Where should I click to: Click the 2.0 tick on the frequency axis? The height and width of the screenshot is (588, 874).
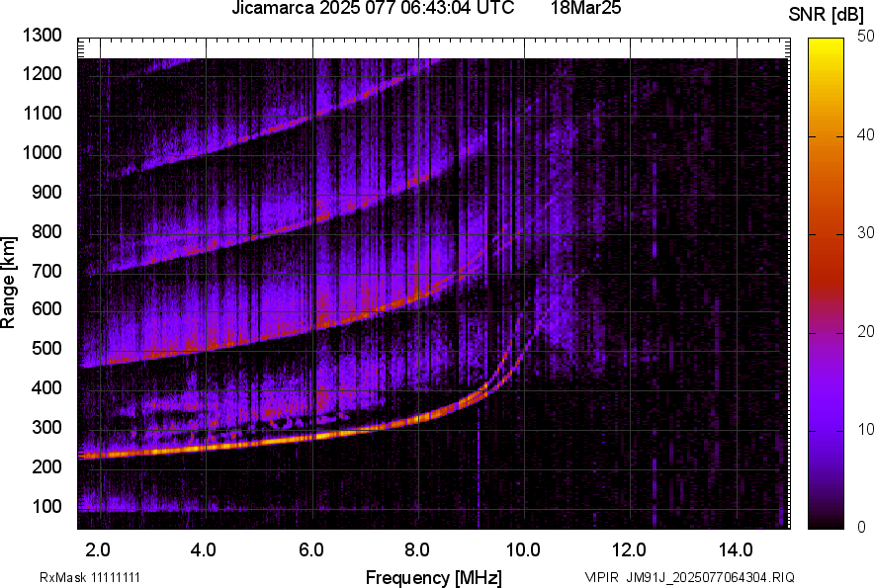(x=98, y=547)
